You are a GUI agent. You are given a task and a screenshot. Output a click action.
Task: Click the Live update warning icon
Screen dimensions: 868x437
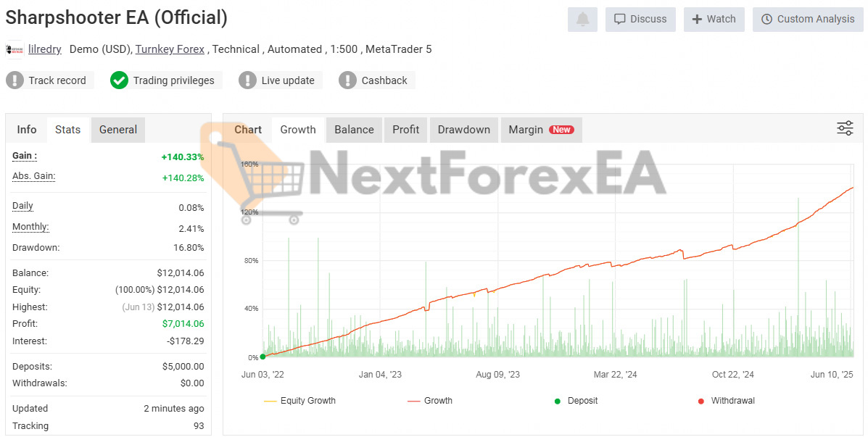coord(248,80)
